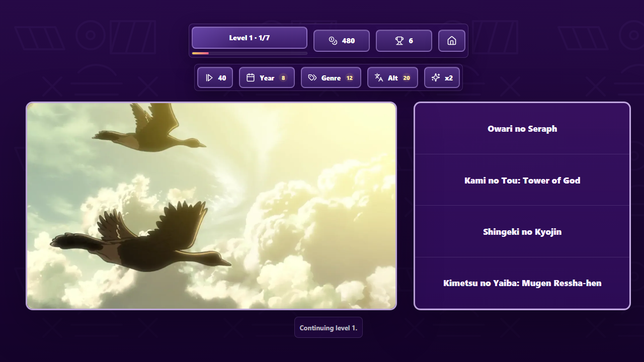Screen dimensions: 644x362
Task: Choose answer Kami no Tou: Tower of God
Action: click(x=522, y=180)
